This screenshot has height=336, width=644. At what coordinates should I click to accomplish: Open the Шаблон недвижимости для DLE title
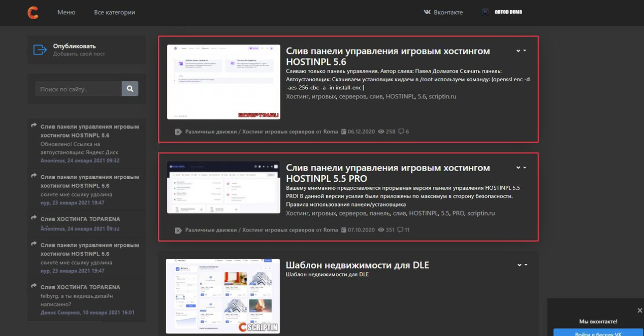point(357,265)
